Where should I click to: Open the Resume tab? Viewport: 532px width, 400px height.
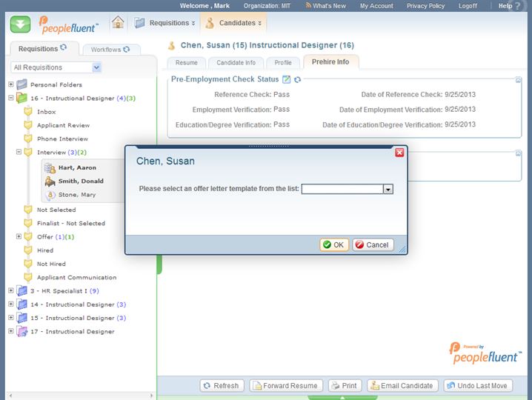coord(187,62)
